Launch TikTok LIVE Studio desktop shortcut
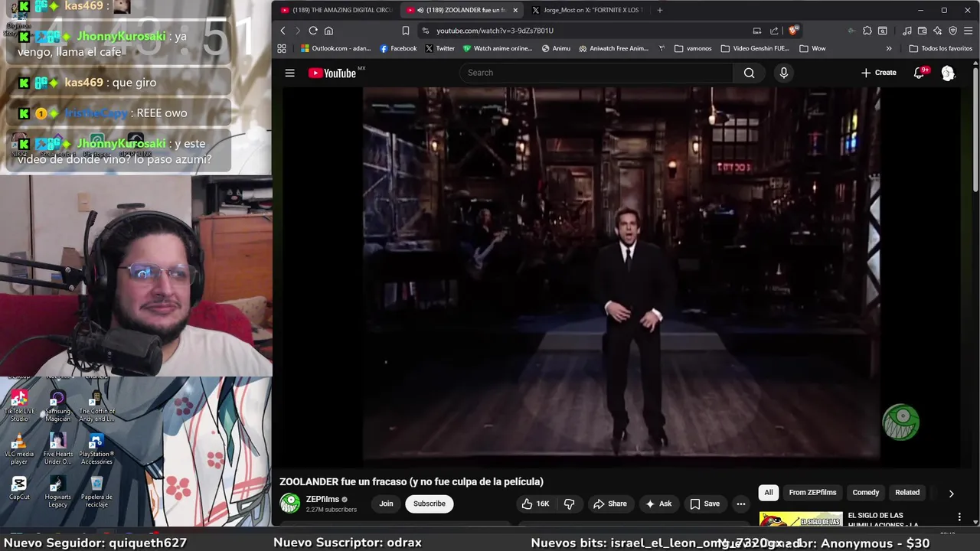The width and height of the screenshot is (980, 551). 19,406
